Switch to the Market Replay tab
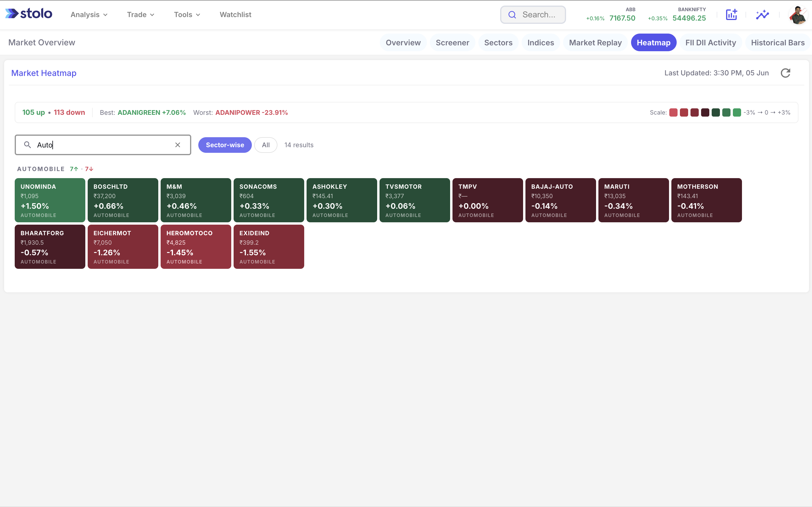 [x=595, y=43]
